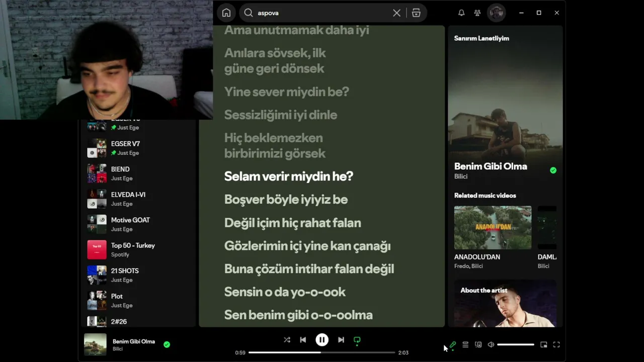Click the 'Related music videos' heading
The height and width of the screenshot is (362, 644).
[x=485, y=196]
